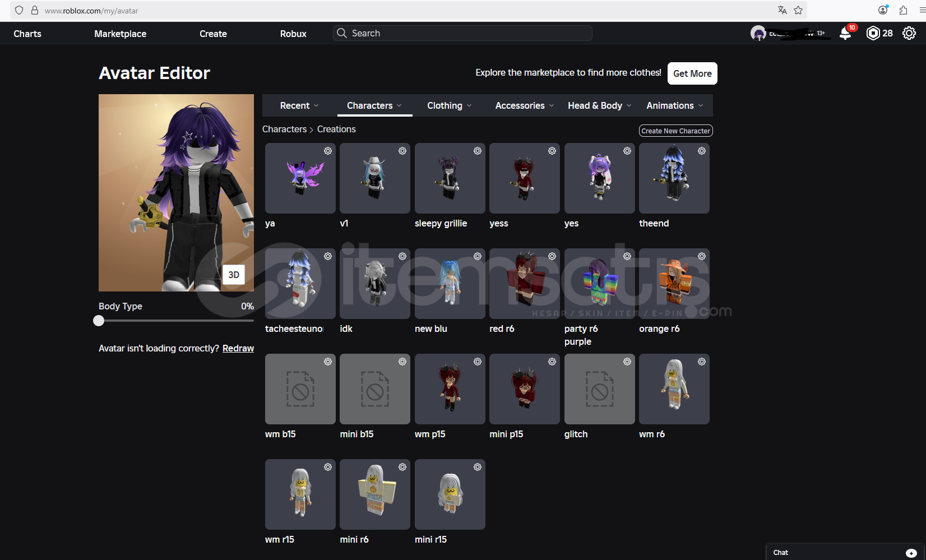Select the 'theend' character thumbnail
This screenshot has height=560, width=926.
click(x=674, y=178)
